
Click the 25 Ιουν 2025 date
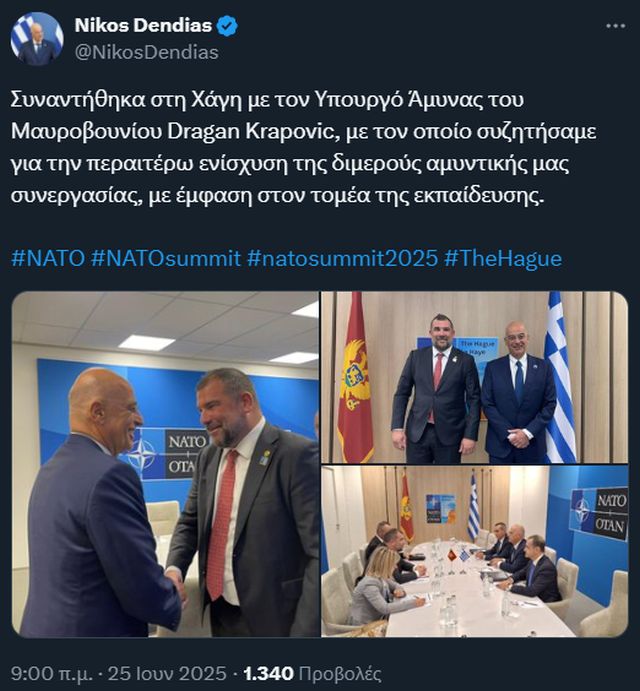[x=167, y=673]
